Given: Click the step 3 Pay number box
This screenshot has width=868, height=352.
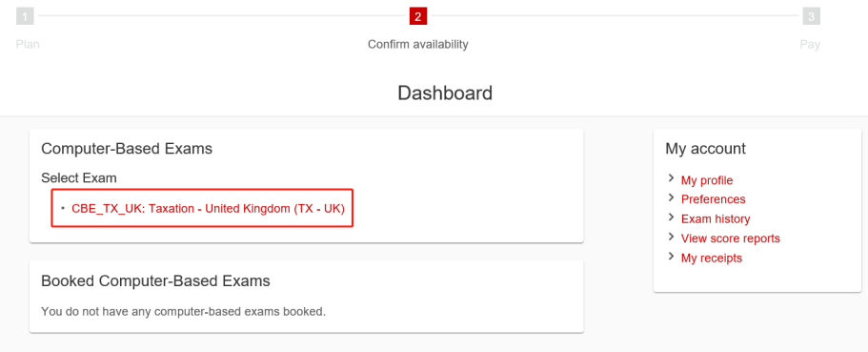Looking at the screenshot, I should pyautogui.click(x=812, y=16).
